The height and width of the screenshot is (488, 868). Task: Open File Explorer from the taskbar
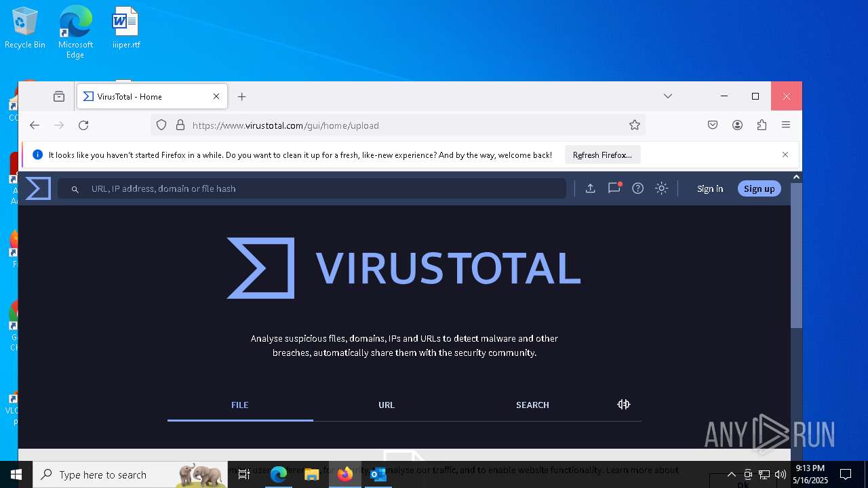(x=312, y=474)
